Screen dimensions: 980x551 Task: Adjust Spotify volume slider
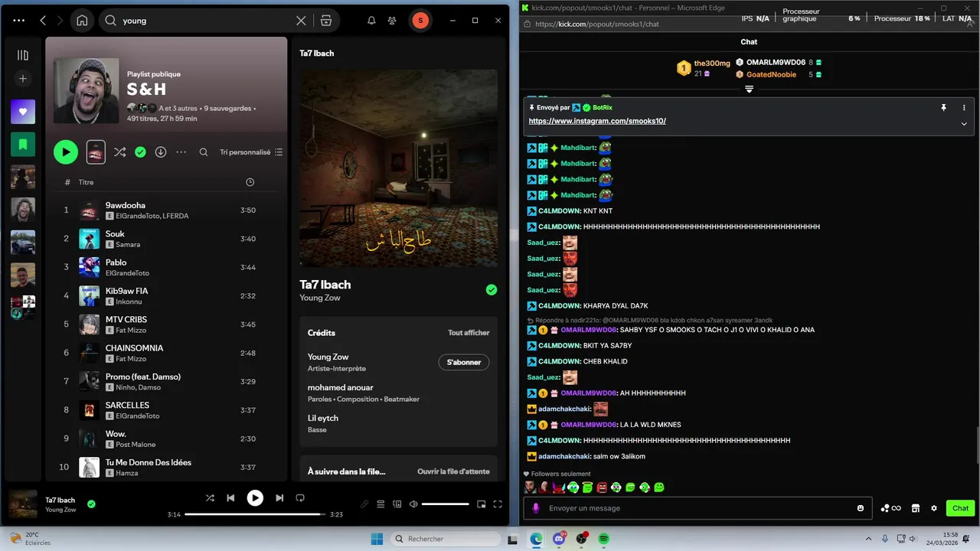click(445, 504)
